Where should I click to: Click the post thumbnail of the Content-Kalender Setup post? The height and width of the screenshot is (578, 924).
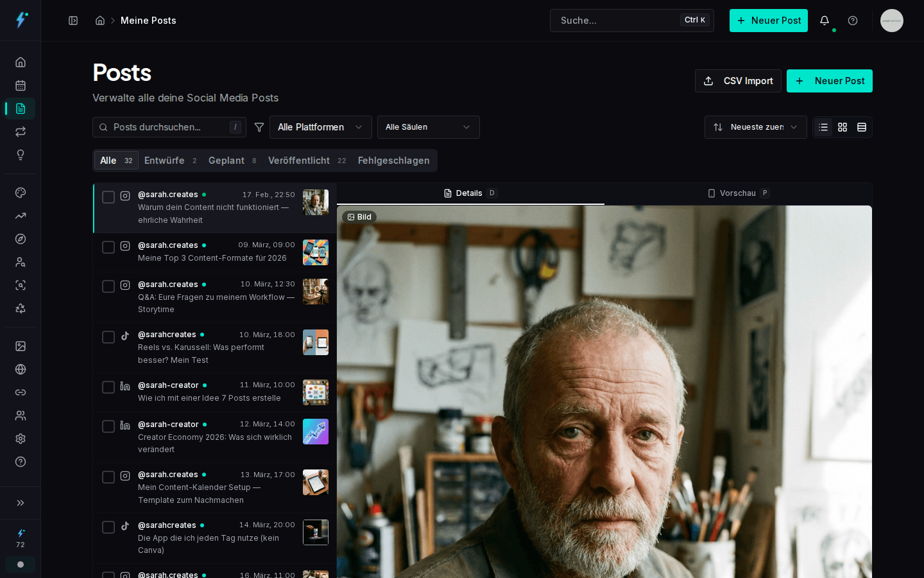point(316,482)
